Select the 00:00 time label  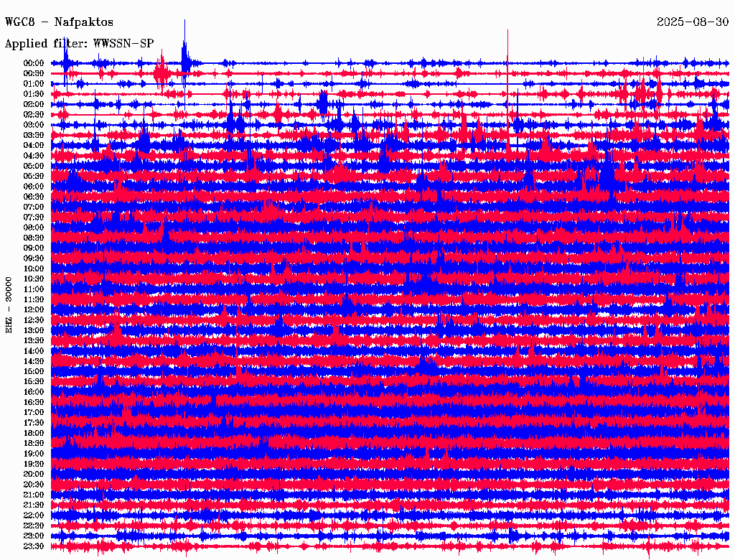coord(34,63)
